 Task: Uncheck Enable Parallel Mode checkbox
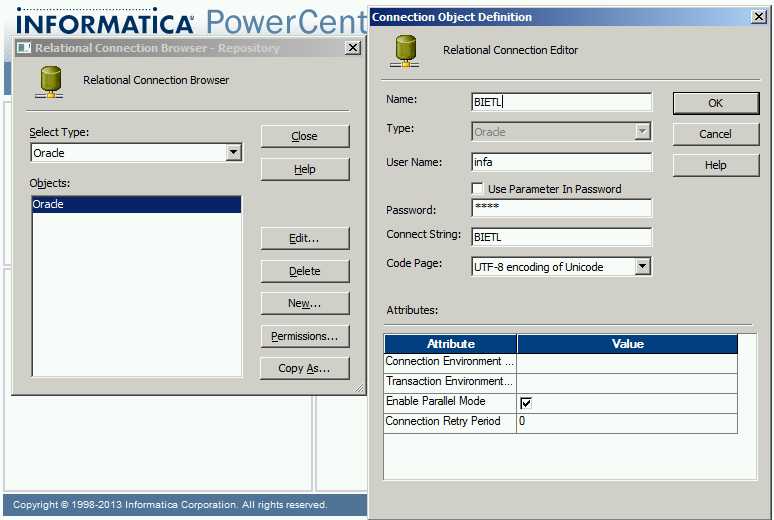coord(526,403)
